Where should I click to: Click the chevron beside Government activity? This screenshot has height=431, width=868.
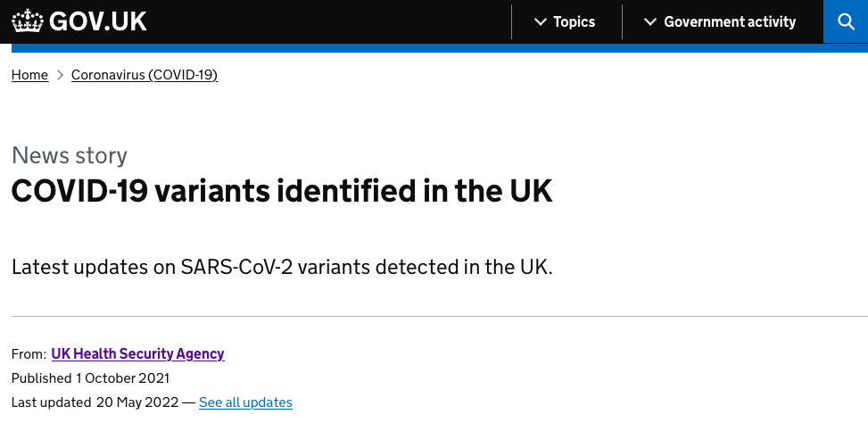(x=651, y=22)
